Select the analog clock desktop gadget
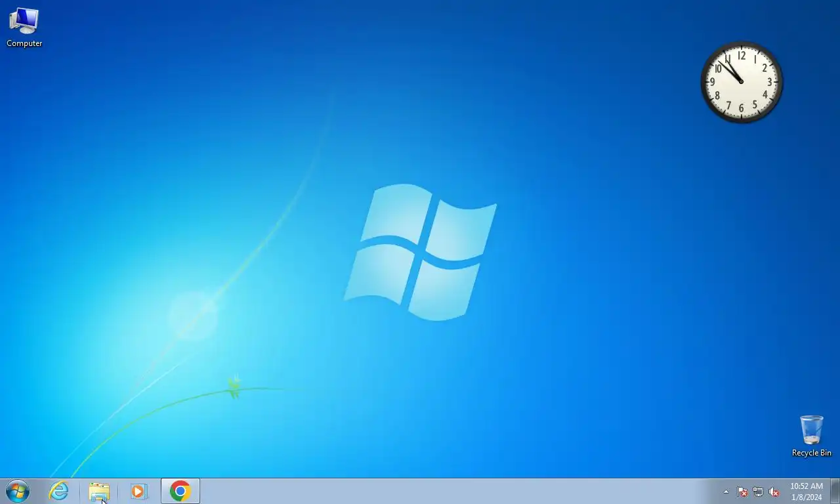Screen dimensions: 840x504 click(x=742, y=82)
